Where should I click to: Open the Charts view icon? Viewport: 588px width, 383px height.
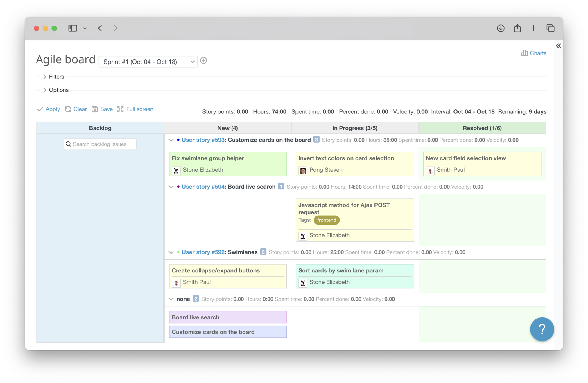524,53
